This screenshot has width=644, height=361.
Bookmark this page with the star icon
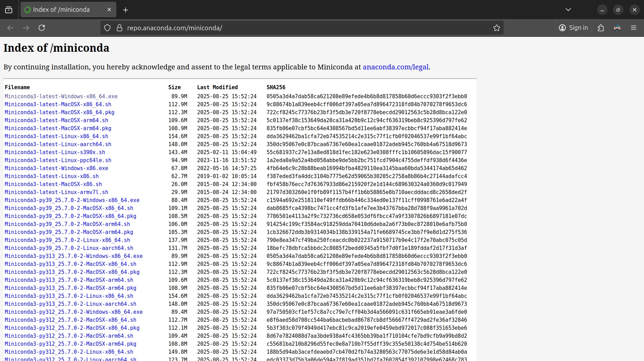pyautogui.click(x=496, y=28)
